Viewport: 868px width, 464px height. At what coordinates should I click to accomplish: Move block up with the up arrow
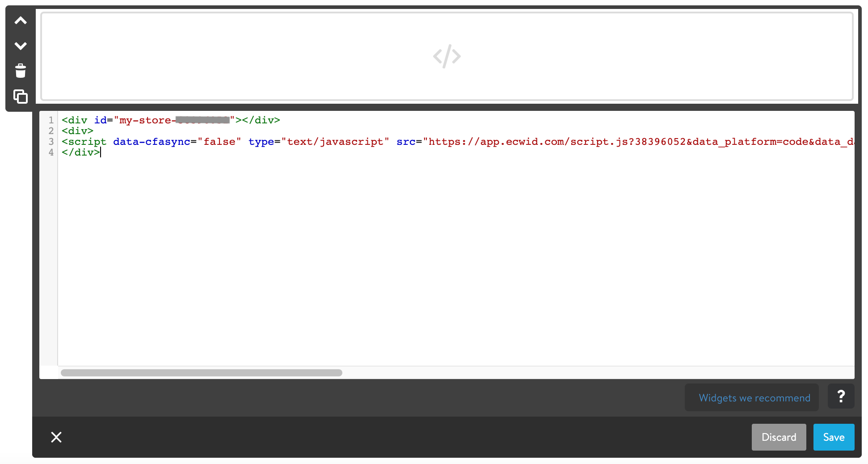(x=21, y=21)
